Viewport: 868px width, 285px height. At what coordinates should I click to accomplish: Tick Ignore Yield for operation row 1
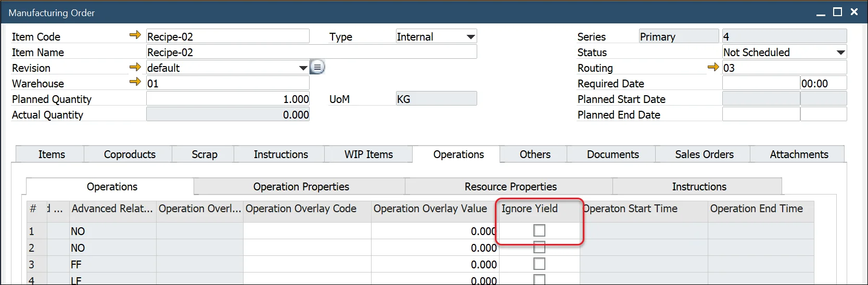pyautogui.click(x=540, y=230)
